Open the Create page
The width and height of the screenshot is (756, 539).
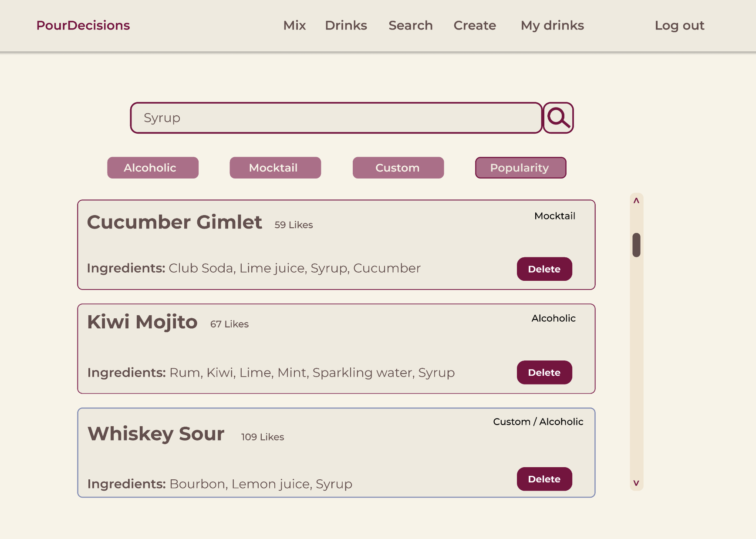pyautogui.click(x=475, y=25)
